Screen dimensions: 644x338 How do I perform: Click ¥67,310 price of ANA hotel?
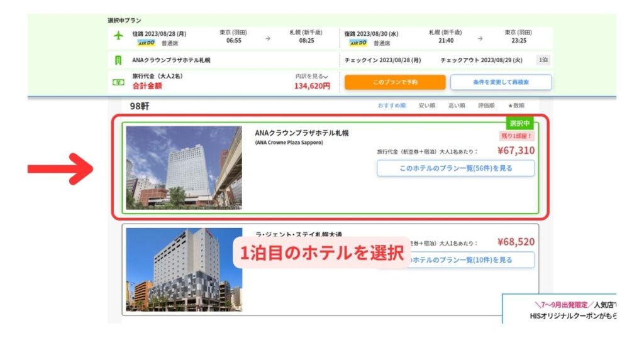coord(516,151)
